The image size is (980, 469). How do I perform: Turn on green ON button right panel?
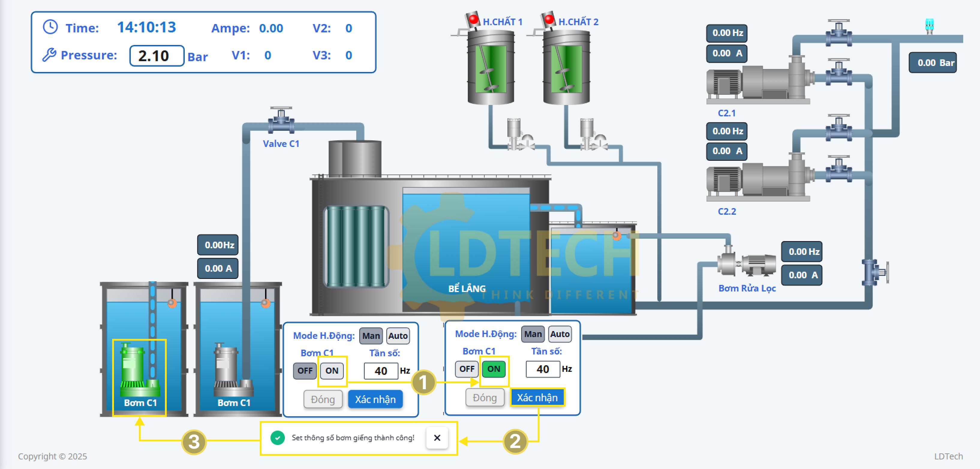coord(493,369)
